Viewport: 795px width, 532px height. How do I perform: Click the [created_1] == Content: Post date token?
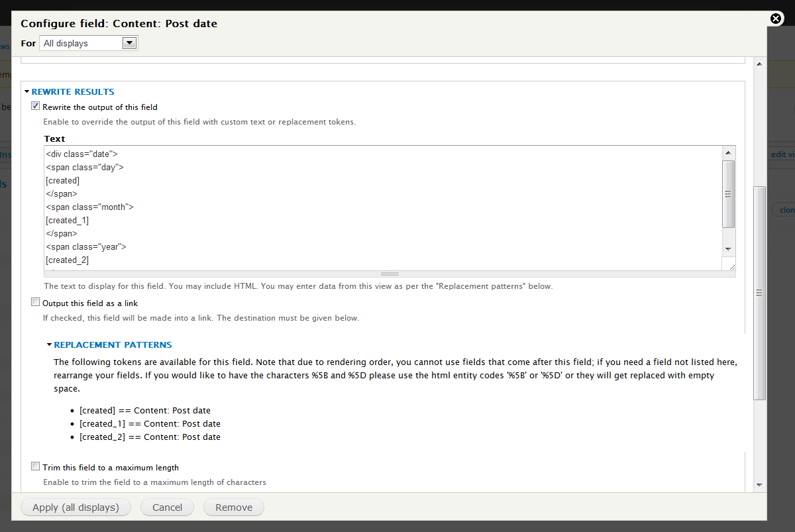tap(150, 424)
